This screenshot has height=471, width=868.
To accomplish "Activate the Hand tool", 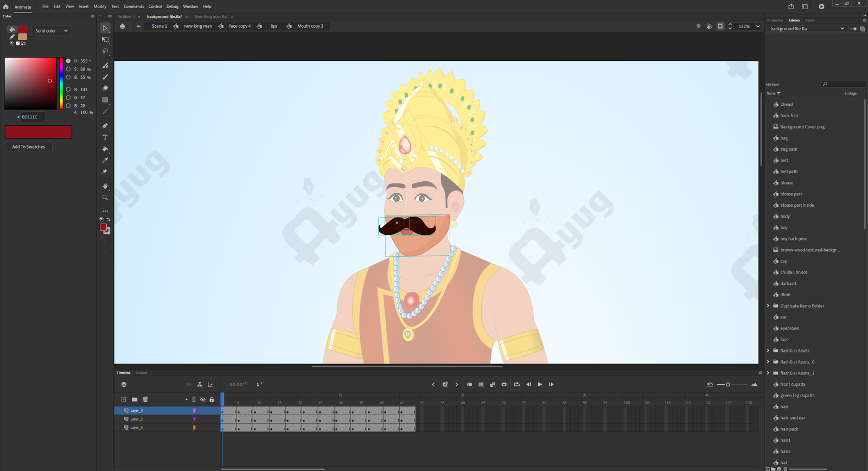I will coord(105,186).
